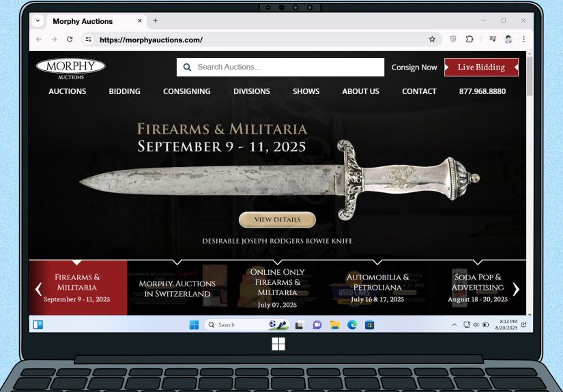Open the DIVISIONS menu
Image resolution: width=563 pixels, height=392 pixels.
[x=252, y=91]
